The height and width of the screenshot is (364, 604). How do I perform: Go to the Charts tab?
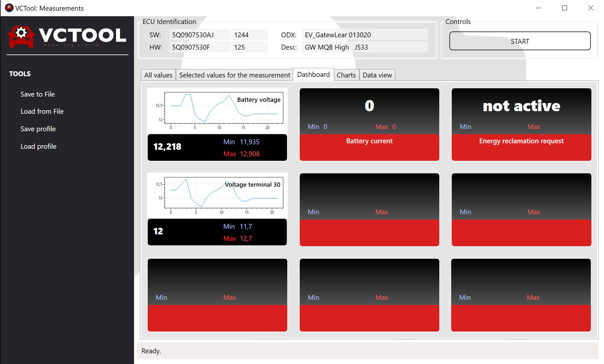point(346,75)
